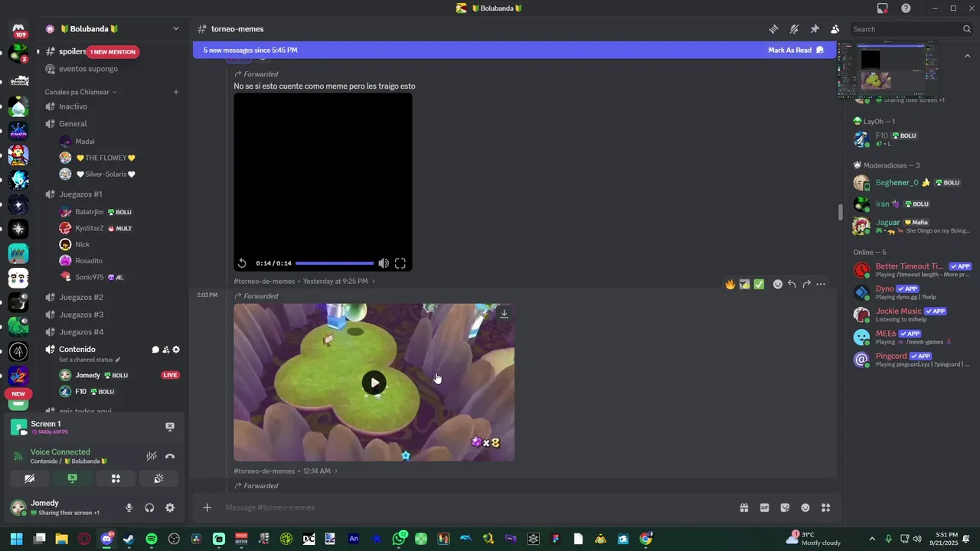Collapse Canales pa Chismear category
This screenshot has height=551, width=980.
[x=80, y=92]
